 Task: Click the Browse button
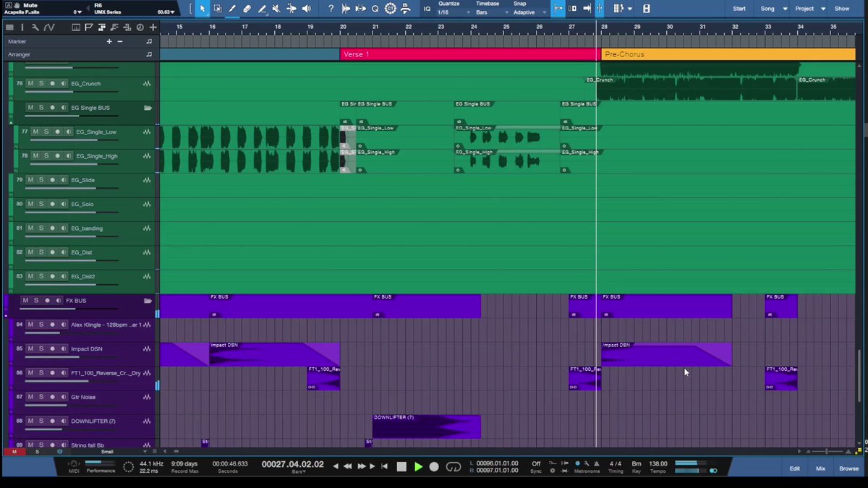(x=848, y=468)
